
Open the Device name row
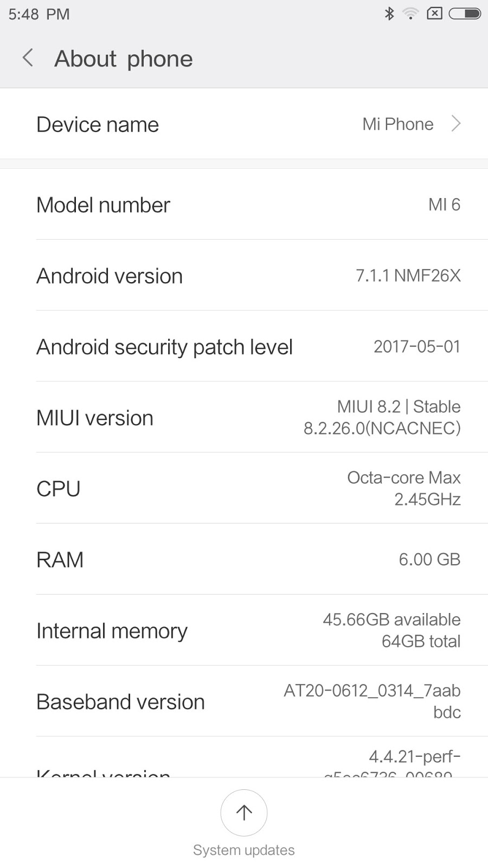244,124
